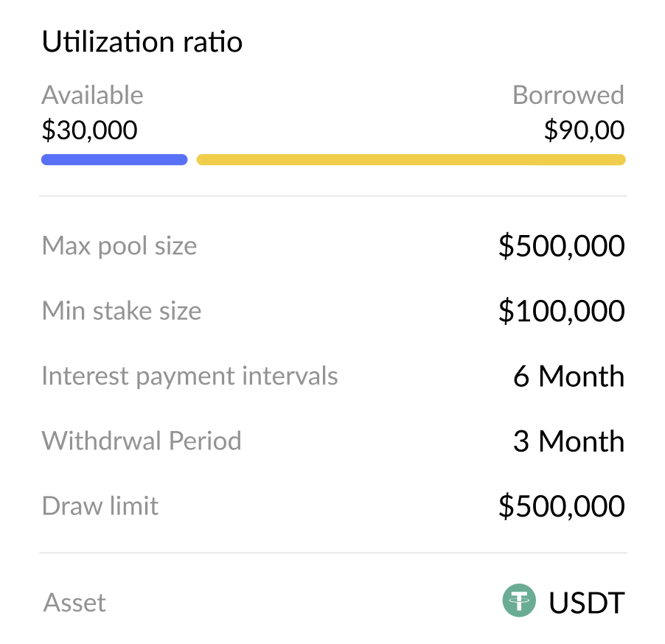Viewport: 665px width, 644px height.
Task: Click the Max pool size label
Action: click(119, 245)
